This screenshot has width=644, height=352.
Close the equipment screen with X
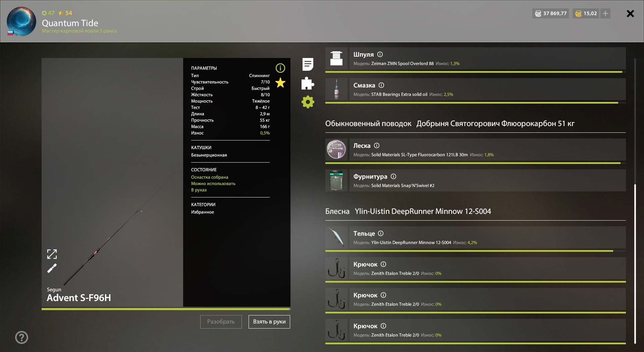[x=630, y=13]
